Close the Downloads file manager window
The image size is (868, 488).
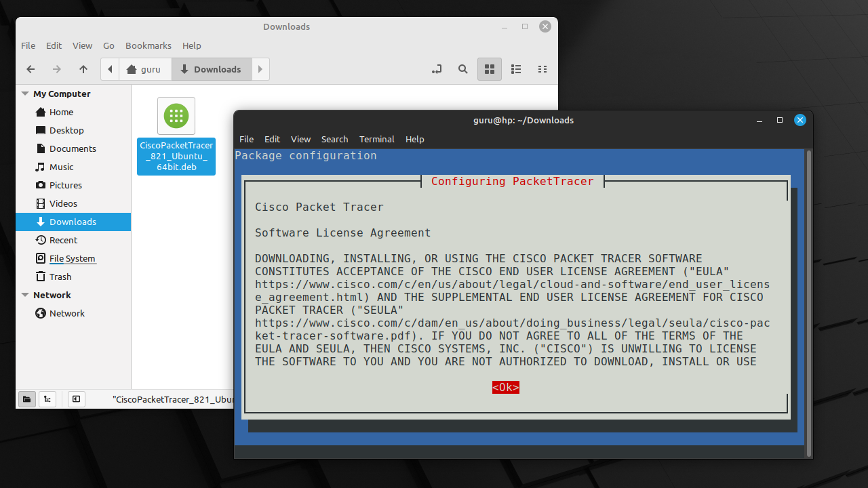545,26
